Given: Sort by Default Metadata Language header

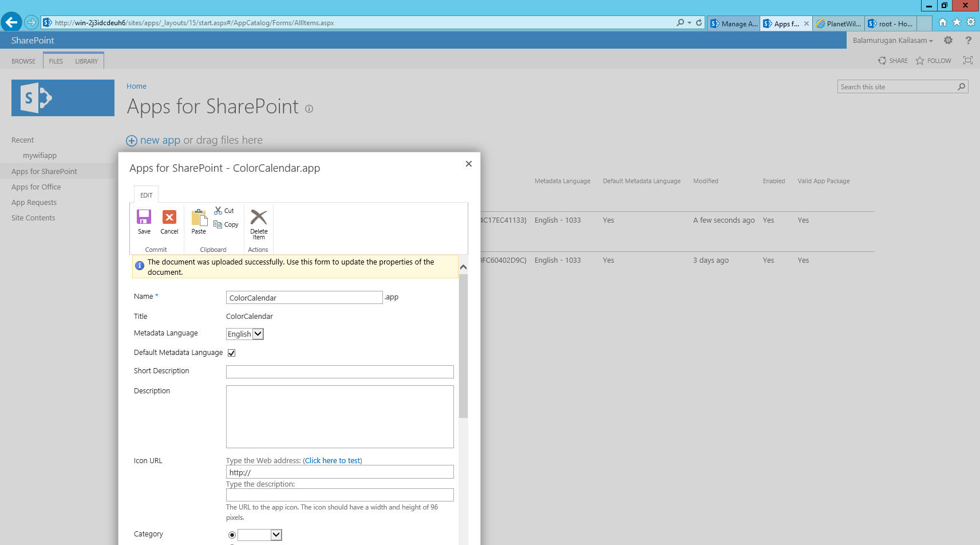Looking at the screenshot, I should click(x=642, y=181).
